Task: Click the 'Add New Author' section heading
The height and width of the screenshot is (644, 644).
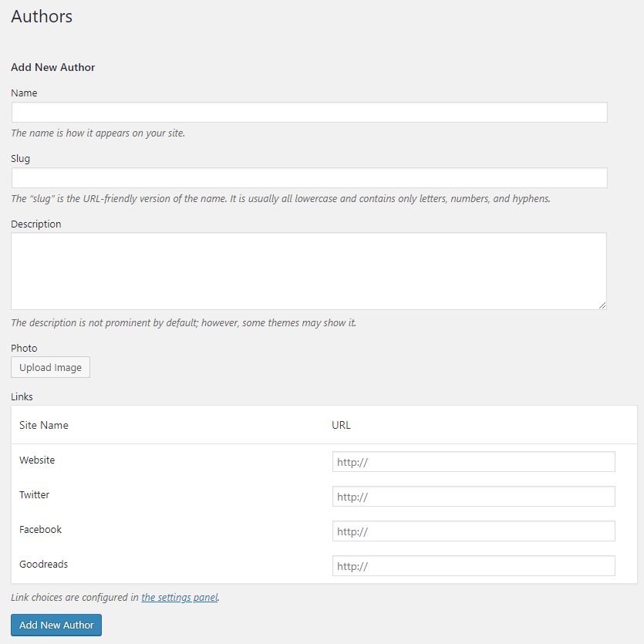Action: 53,67
